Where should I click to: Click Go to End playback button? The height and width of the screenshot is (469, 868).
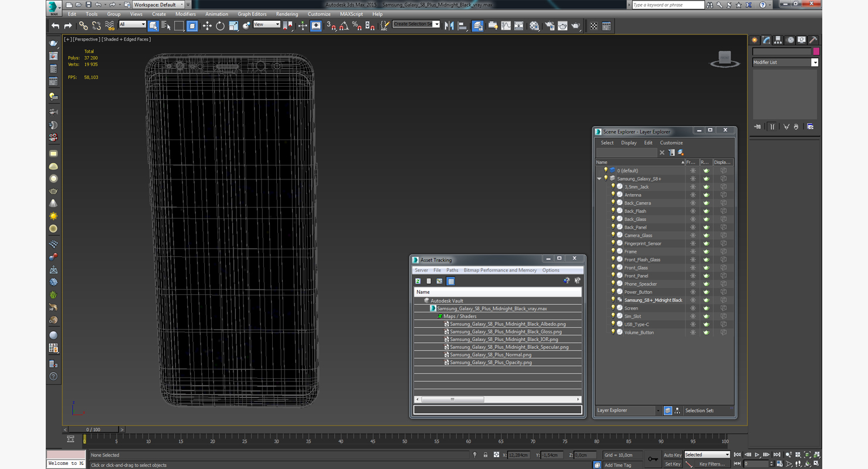coord(777,455)
